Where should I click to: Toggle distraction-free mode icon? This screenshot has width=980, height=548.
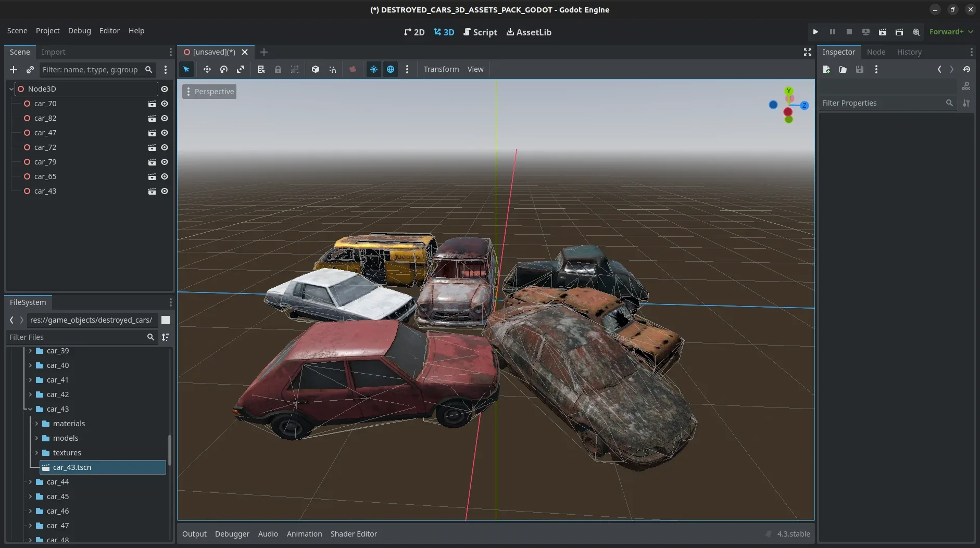click(x=807, y=52)
